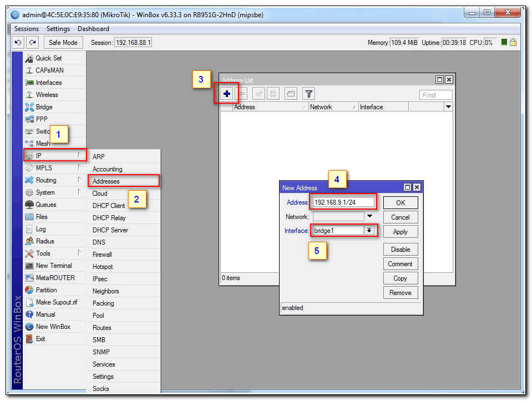Select Addresses in the IP submenu

coord(124,181)
